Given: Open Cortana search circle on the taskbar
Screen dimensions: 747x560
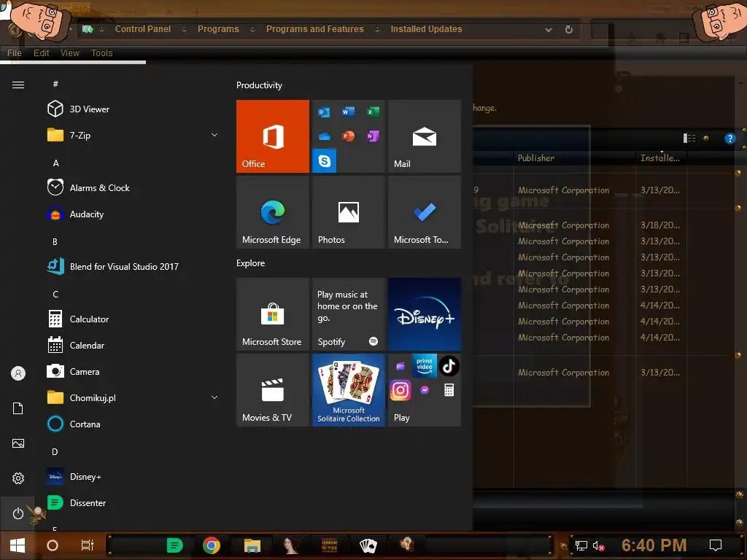Looking at the screenshot, I should point(53,545).
